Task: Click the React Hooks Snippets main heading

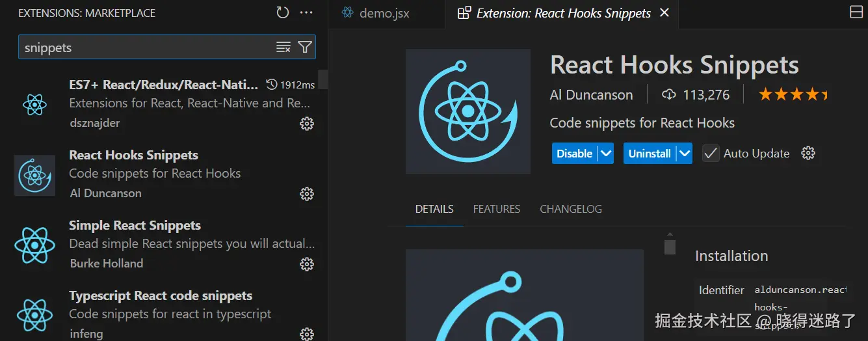Action: pyautogui.click(x=674, y=65)
